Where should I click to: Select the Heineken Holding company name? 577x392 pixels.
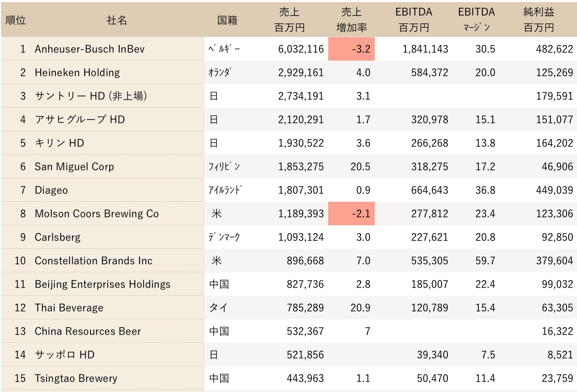(77, 73)
